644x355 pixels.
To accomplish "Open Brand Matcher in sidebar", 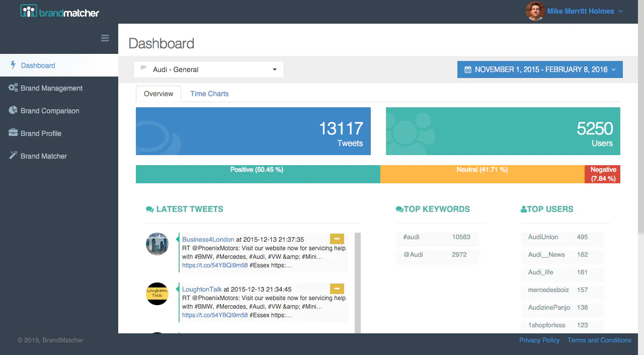I will click(x=59, y=156).
